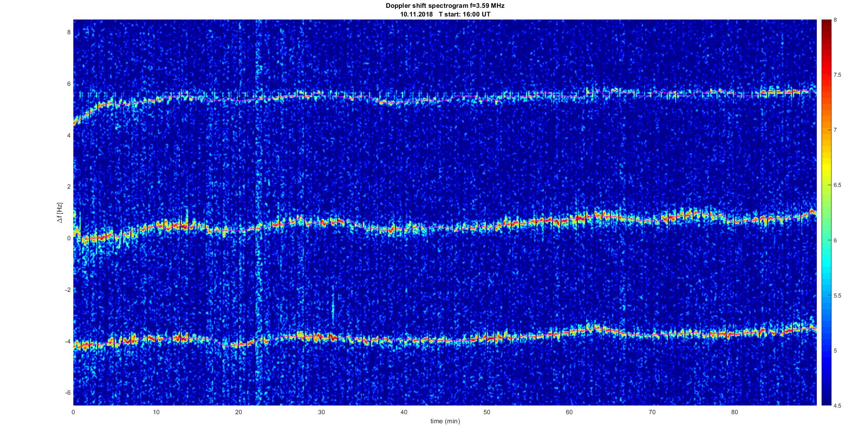Image resolution: width=868 pixels, height=435 pixels.
Task: Click the x-axis tick label 80
Action: 735,412
